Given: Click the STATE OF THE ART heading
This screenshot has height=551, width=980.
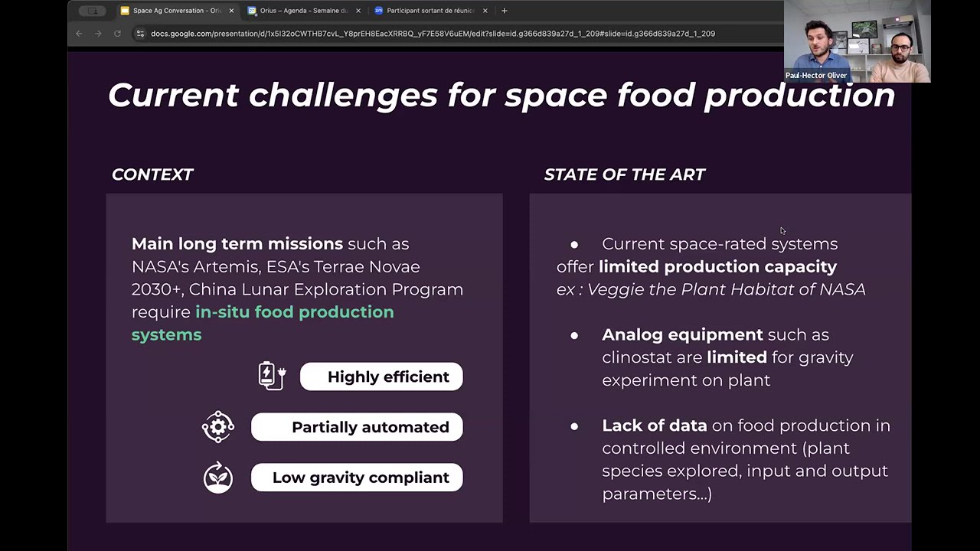Looking at the screenshot, I should (625, 174).
